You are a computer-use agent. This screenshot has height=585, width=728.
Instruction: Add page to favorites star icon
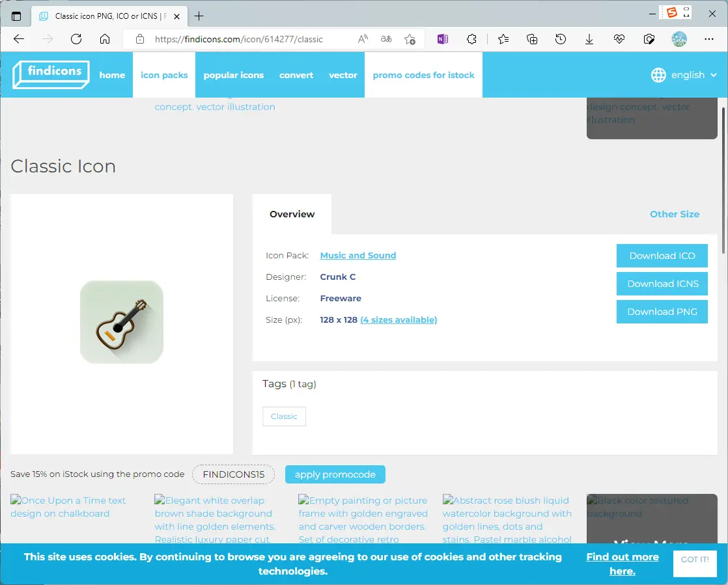pyautogui.click(x=410, y=39)
